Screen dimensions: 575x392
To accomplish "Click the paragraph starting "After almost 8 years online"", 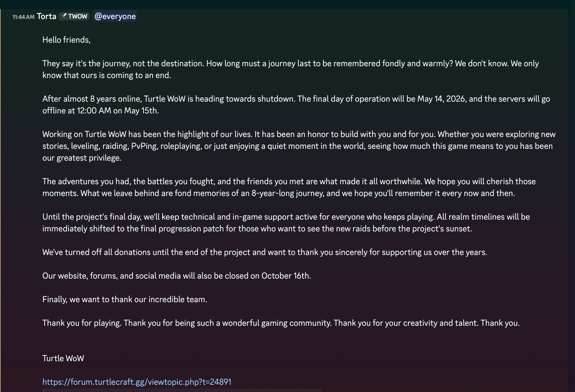I will [x=296, y=105].
